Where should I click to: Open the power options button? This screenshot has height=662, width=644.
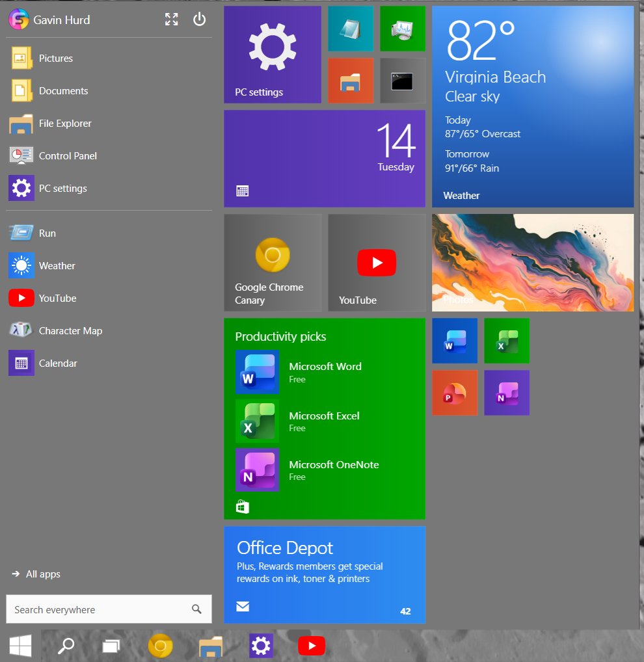click(x=199, y=20)
